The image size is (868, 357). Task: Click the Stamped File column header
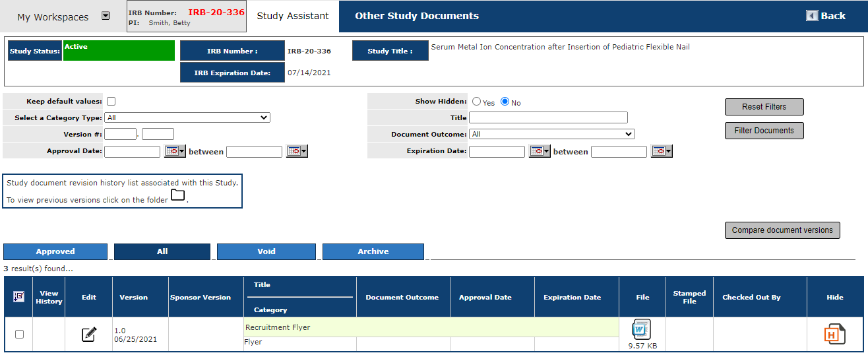coord(689,297)
